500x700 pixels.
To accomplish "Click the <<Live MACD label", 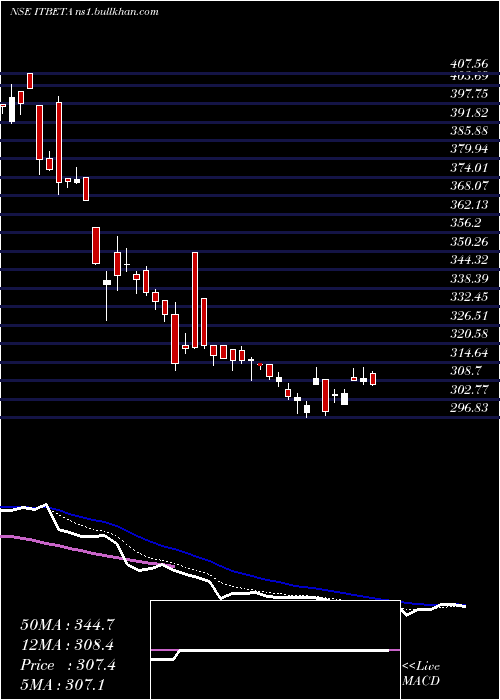I will tap(421, 674).
